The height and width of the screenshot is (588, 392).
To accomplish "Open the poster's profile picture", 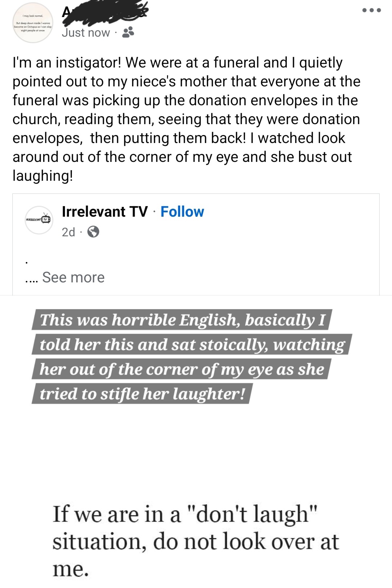I will [x=33, y=23].
